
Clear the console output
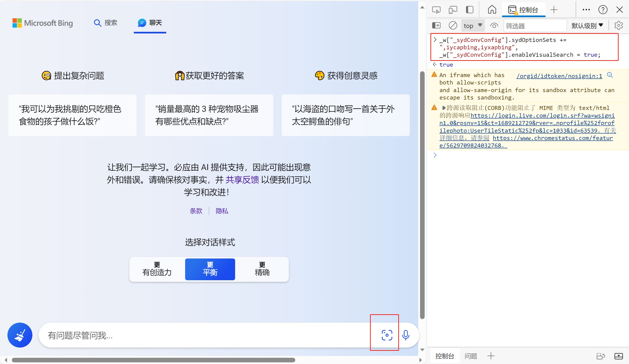[453, 25]
